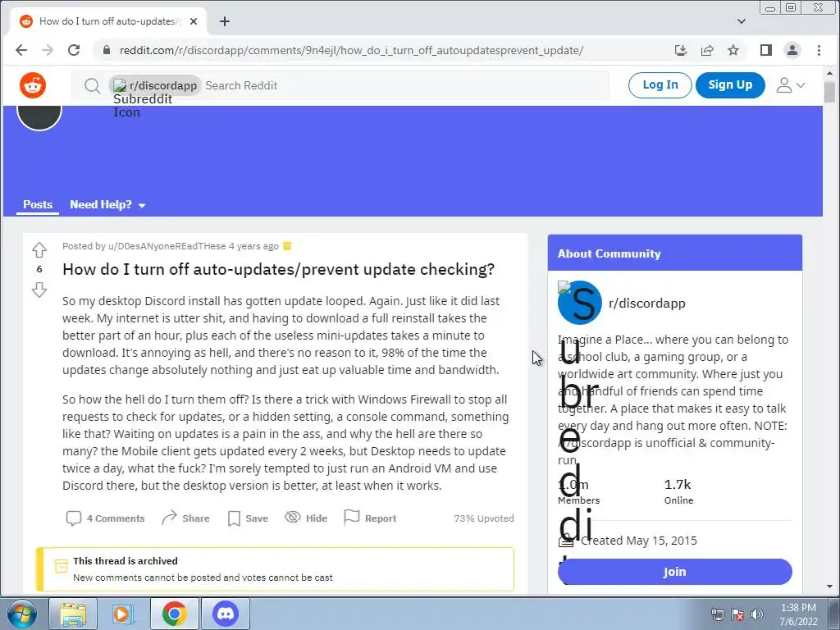Launch the media player from taskbar

(x=122, y=614)
